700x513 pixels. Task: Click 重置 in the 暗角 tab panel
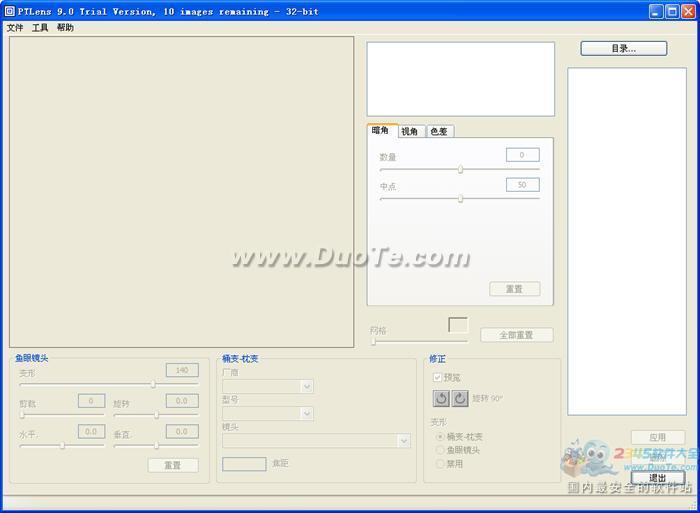[x=515, y=289]
